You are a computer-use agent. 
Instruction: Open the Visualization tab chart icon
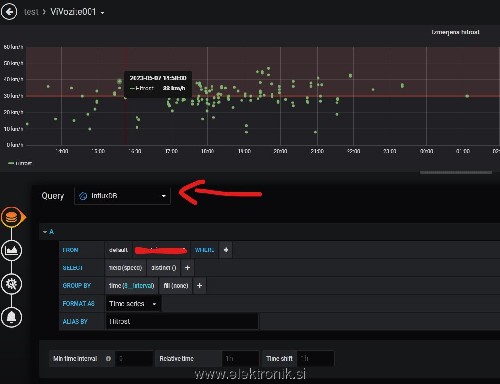[x=12, y=250]
